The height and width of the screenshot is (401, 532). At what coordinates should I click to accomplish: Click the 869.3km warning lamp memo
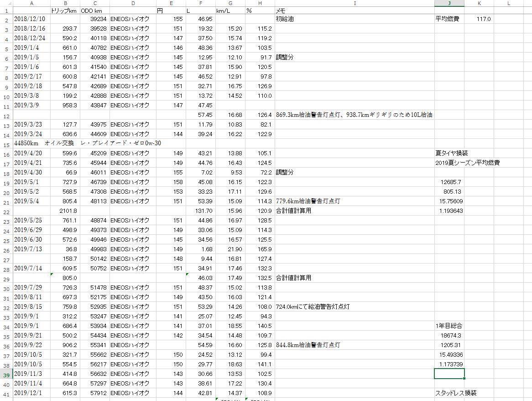(354, 115)
